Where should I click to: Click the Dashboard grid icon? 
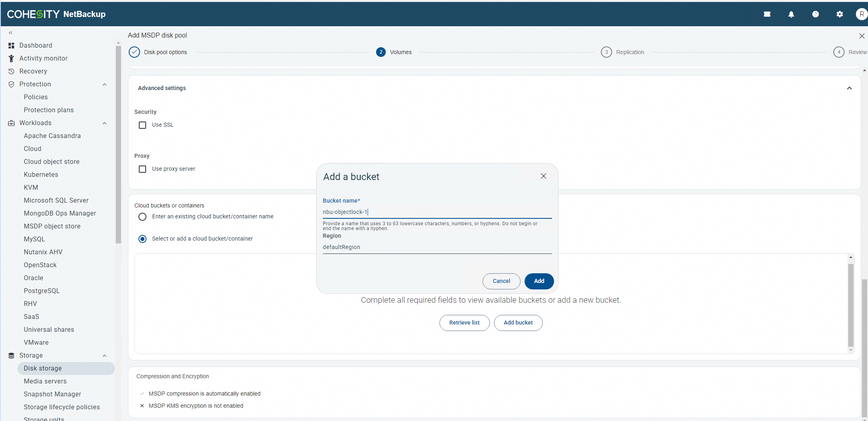(11, 46)
